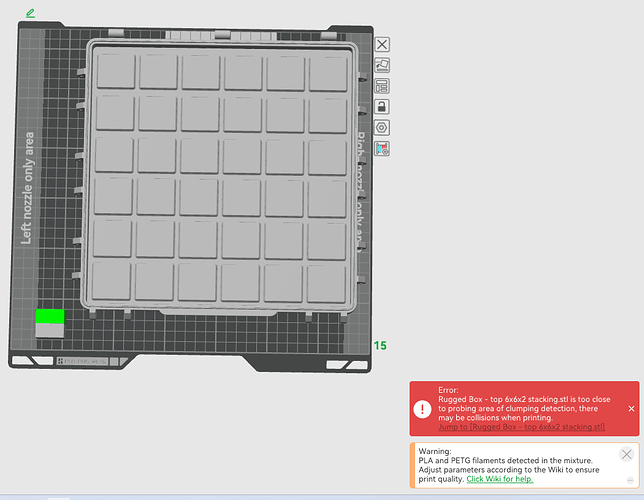
Task: Arrange objects on this plate
Action: [x=382, y=86]
